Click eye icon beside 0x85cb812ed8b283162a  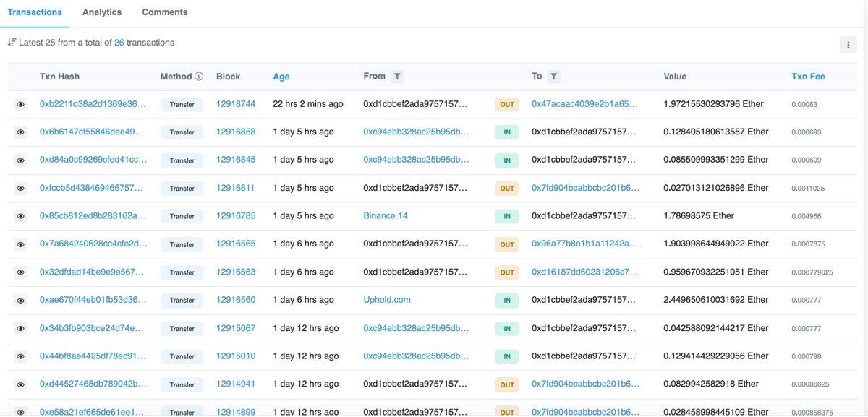(21, 216)
